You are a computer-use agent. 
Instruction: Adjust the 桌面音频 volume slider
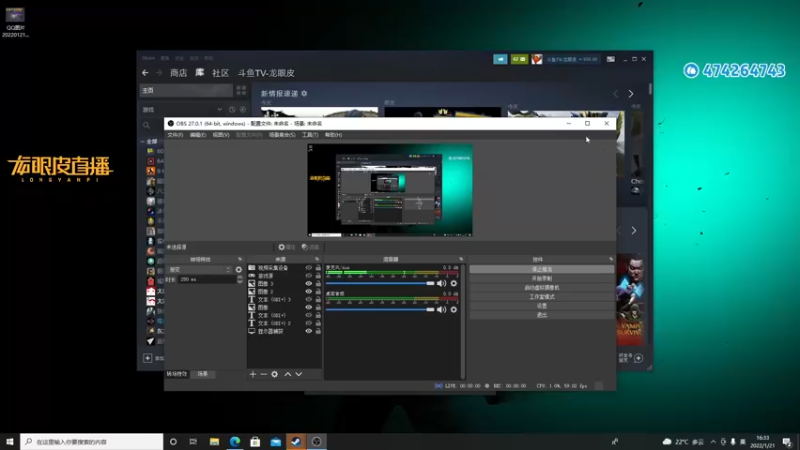(x=380, y=309)
